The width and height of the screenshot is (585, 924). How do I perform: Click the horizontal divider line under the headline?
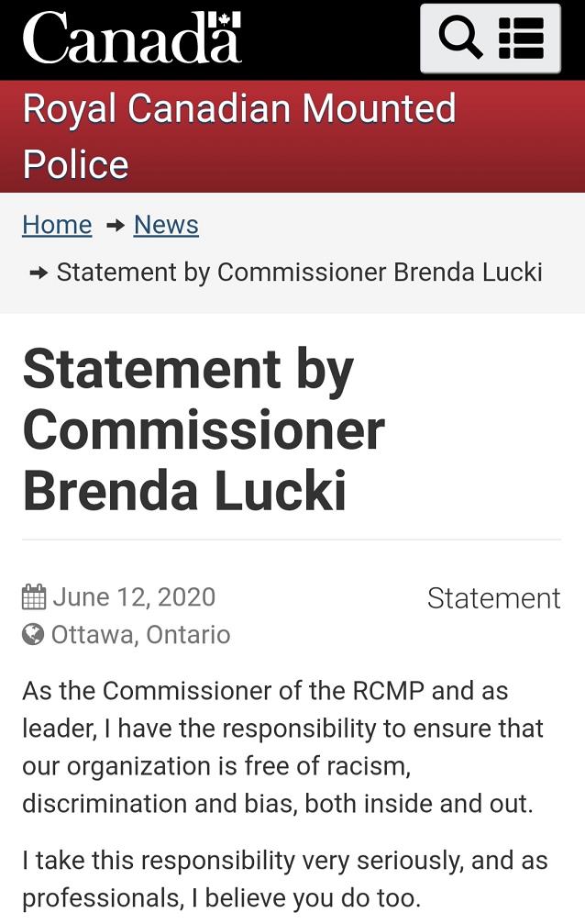[x=292, y=540]
